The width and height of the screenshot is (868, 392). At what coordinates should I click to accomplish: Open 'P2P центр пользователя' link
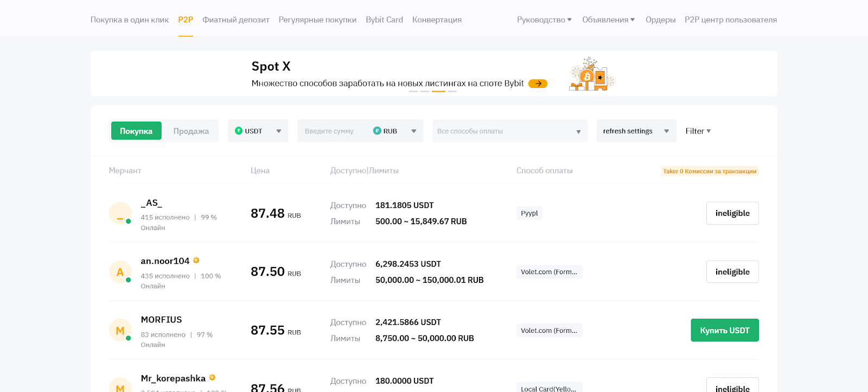[x=731, y=20]
